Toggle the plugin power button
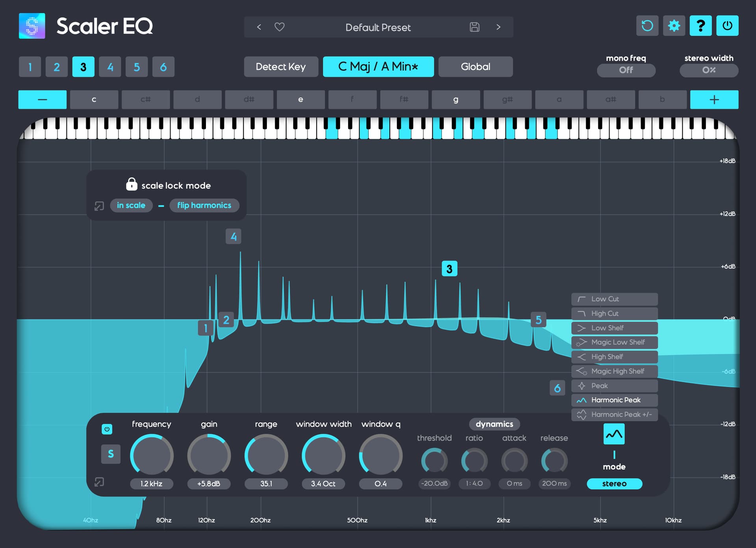Image resolution: width=756 pixels, height=548 pixels. [727, 26]
